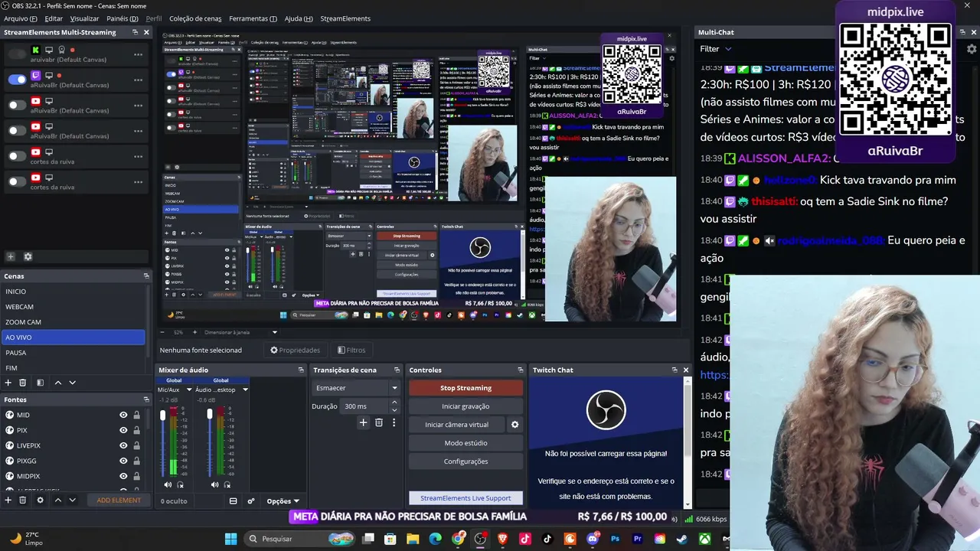This screenshot has height=551, width=980.
Task: Toggle monitoring headphone icon for Mic/Aux
Action: (181, 484)
